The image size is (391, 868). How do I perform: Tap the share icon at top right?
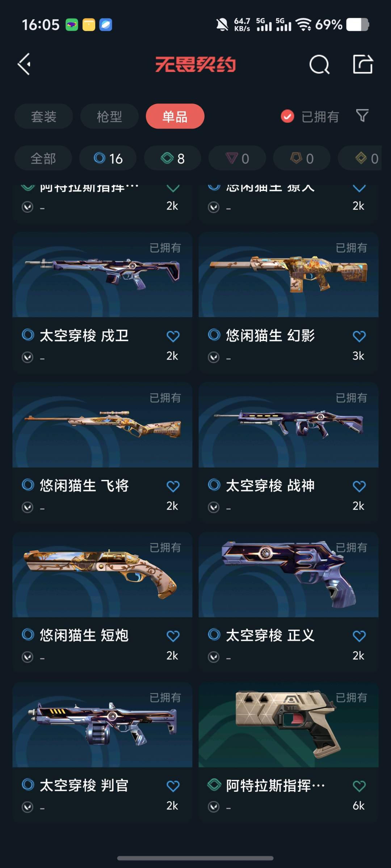coord(363,64)
